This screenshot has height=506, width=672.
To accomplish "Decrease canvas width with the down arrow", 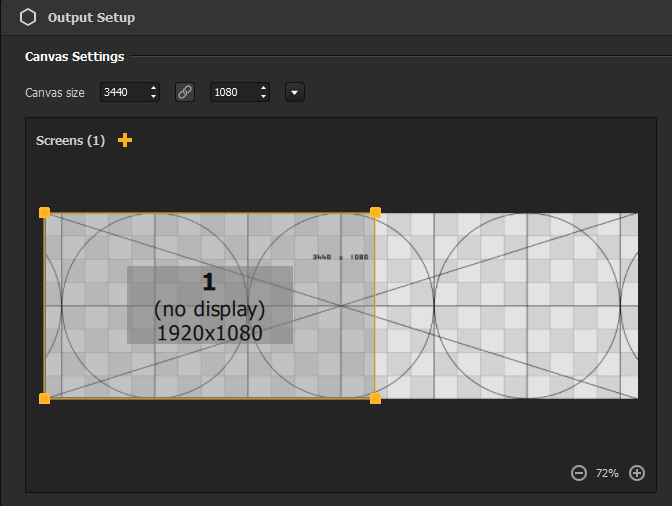I will (153, 97).
